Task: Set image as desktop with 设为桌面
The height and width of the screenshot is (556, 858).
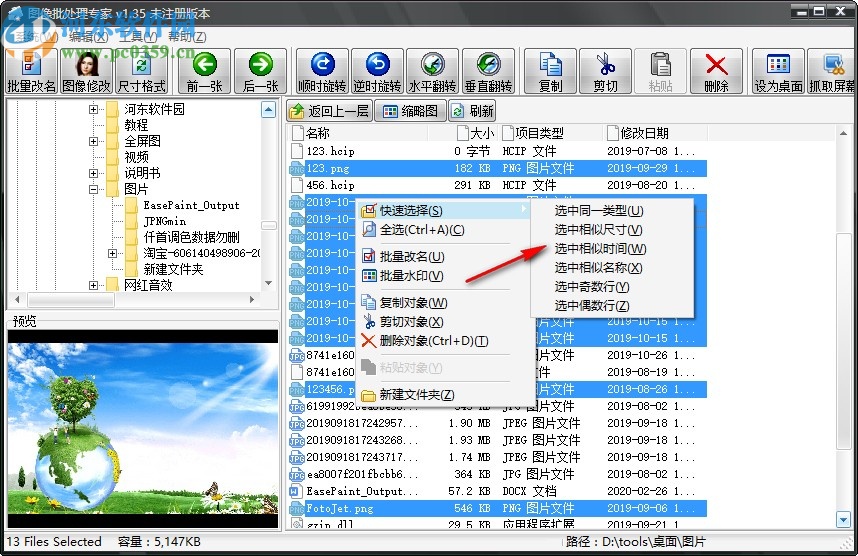Action: pos(778,72)
